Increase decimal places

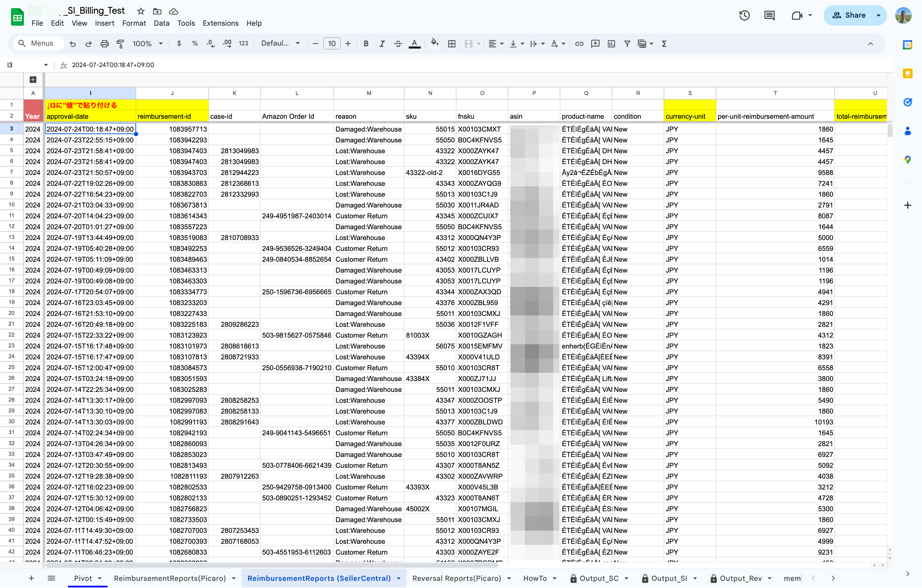227,44
